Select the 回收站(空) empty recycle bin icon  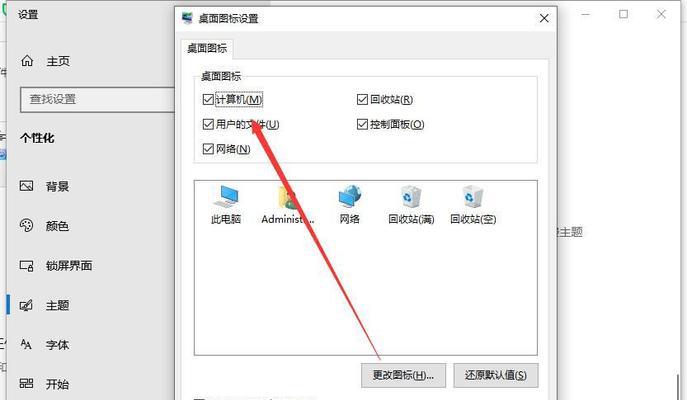click(473, 196)
